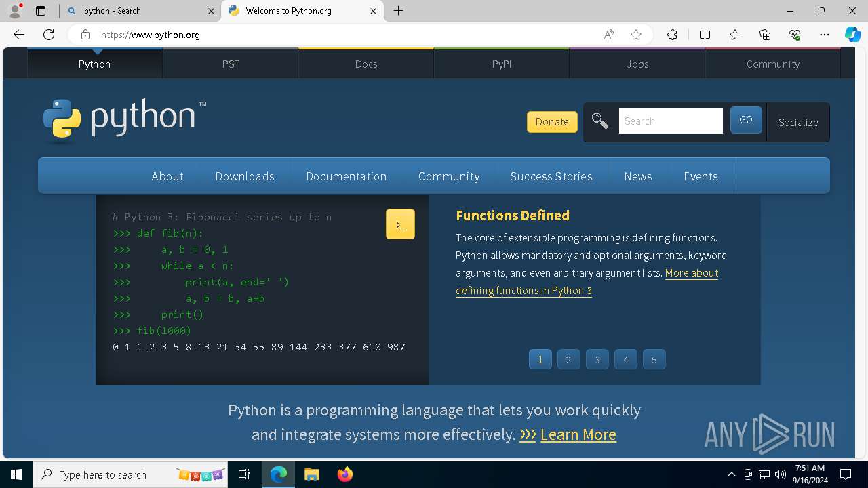Show hidden tray icons chevron
Viewport: 868px width, 488px height.
click(731, 474)
